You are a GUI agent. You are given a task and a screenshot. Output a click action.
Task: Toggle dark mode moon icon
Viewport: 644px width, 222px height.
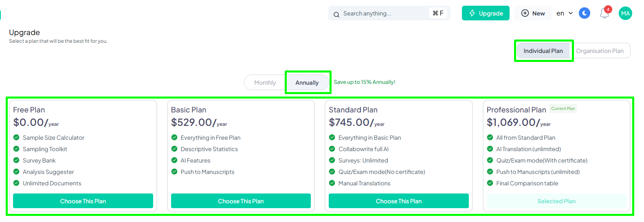(x=585, y=13)
